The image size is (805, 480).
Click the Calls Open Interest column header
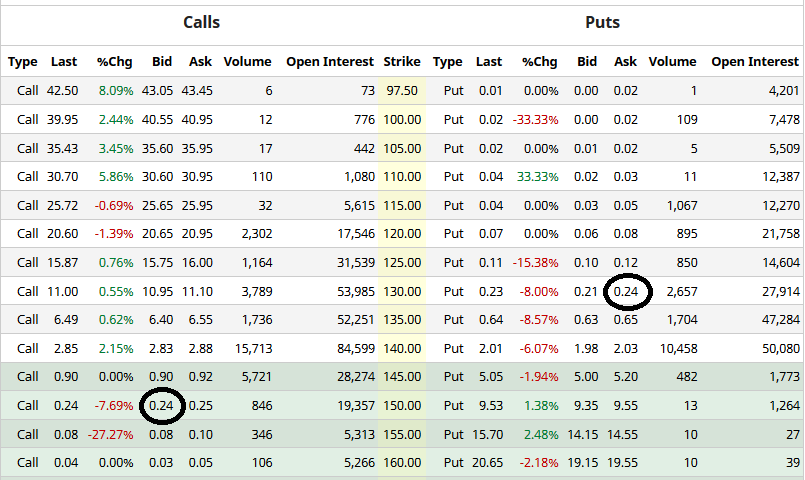(x=330, y=62)
